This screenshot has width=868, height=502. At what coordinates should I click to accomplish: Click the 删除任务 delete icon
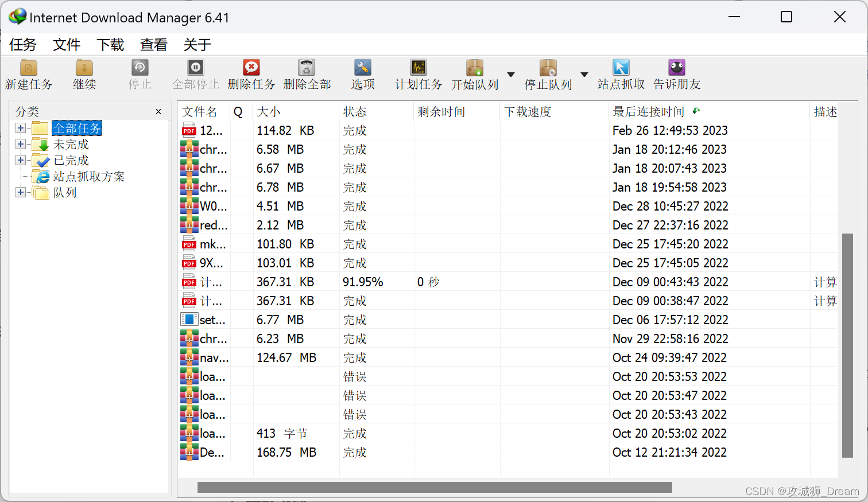pos(251,68)
